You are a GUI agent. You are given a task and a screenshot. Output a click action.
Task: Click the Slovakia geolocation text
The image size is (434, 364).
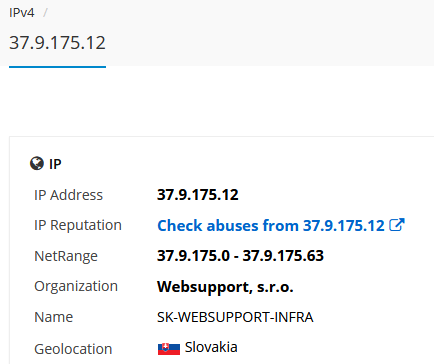[x=211, y=347]
